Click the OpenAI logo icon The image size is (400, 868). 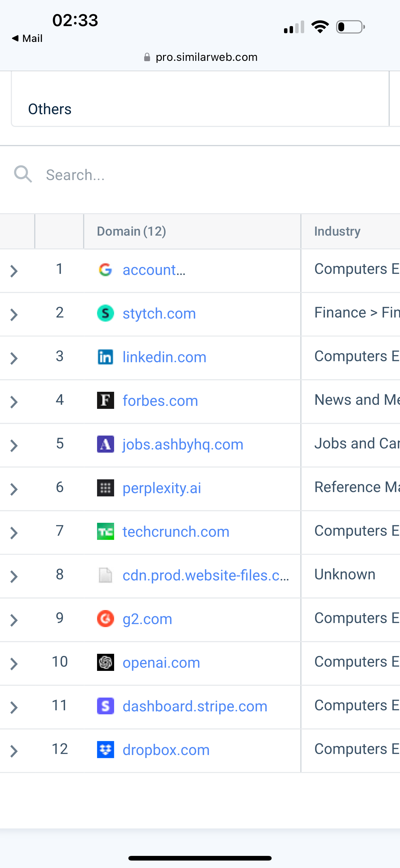(x=105, y=662)
